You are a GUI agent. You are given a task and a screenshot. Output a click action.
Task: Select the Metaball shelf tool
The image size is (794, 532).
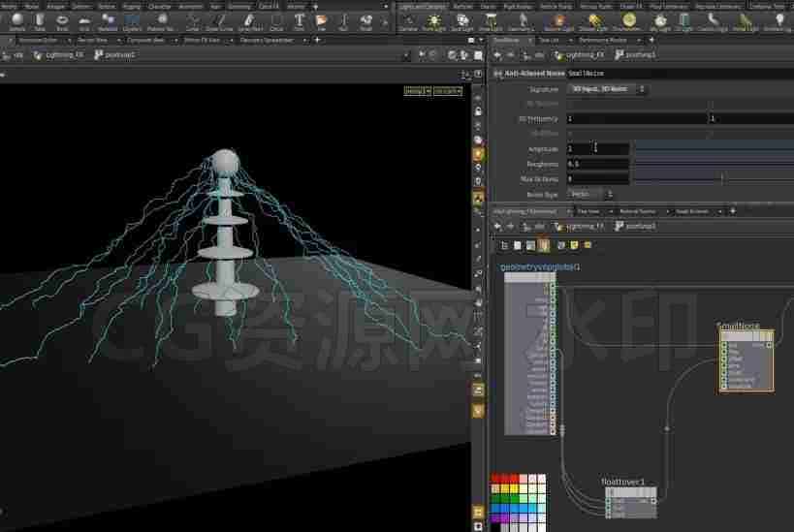point(108,21)
